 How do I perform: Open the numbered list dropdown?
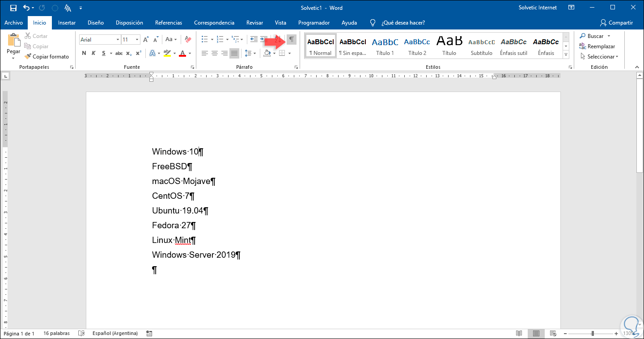[x=227, y=39]
